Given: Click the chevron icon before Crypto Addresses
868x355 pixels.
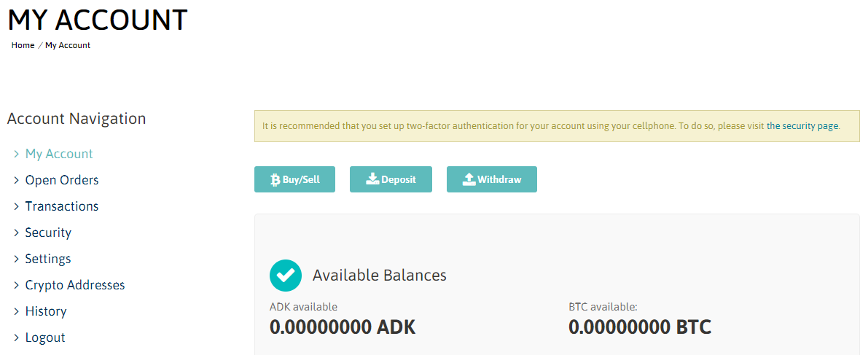Looking at the screenshot, I should pos(16,286).
